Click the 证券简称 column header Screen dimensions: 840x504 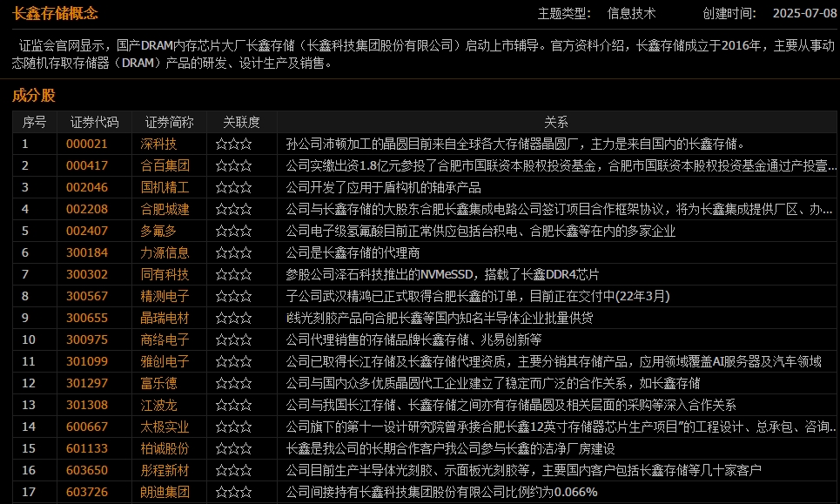[169, 122]
